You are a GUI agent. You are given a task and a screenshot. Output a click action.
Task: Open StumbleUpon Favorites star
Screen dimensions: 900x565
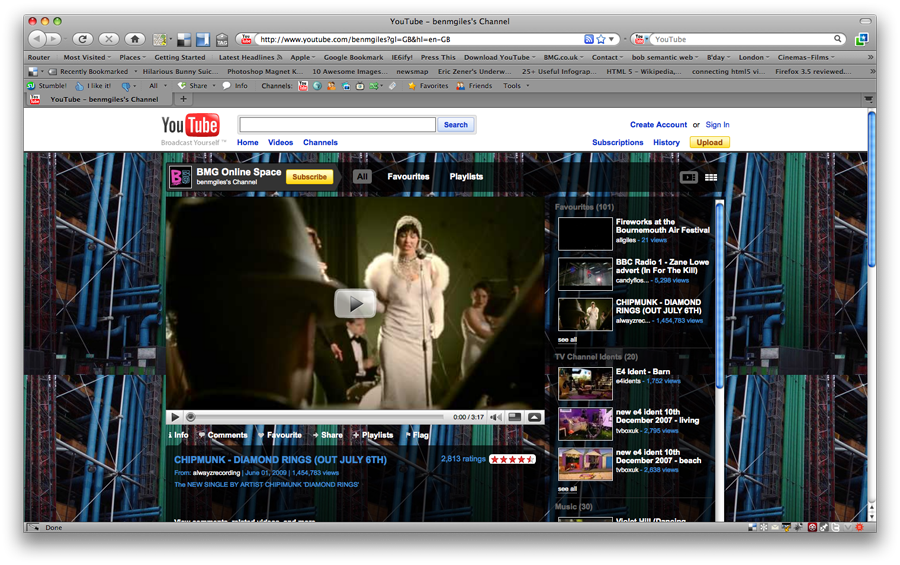(428, 86)
